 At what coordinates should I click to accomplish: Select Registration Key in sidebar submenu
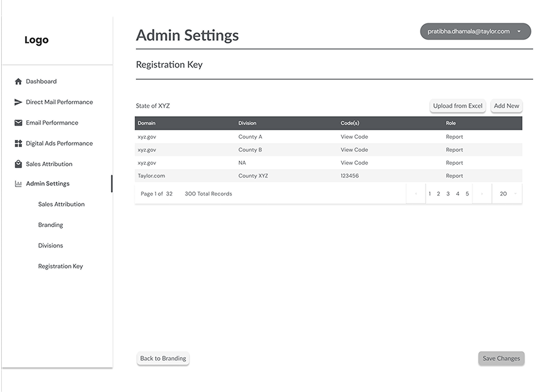[61, 266]
